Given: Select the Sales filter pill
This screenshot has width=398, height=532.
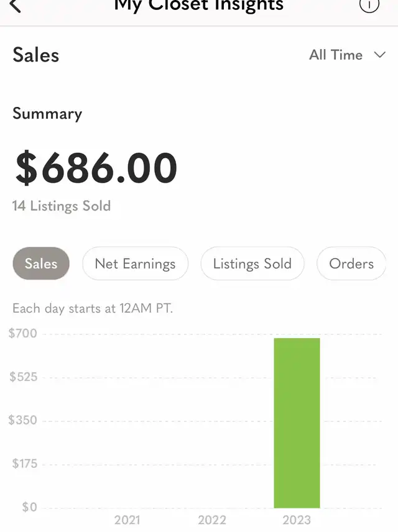Looking at the screenshot, I should pyautogui.click(x=41, y=264).
